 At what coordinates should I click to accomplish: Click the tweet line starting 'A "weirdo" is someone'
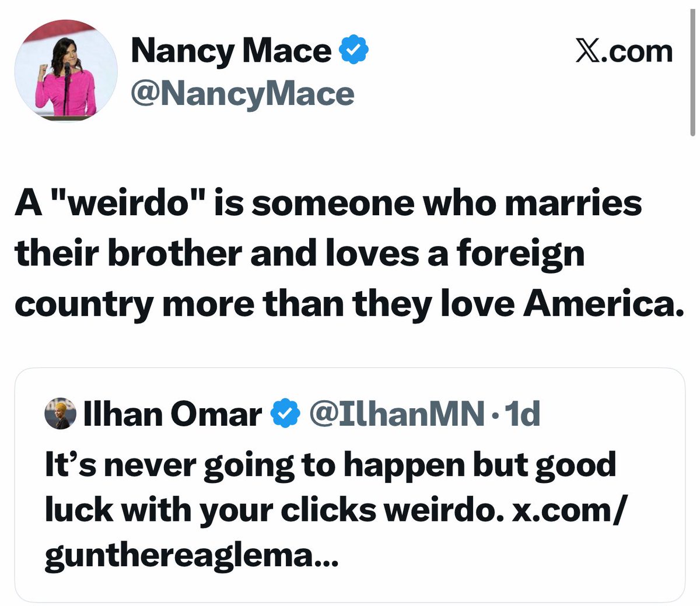click(x=328, y=204)
